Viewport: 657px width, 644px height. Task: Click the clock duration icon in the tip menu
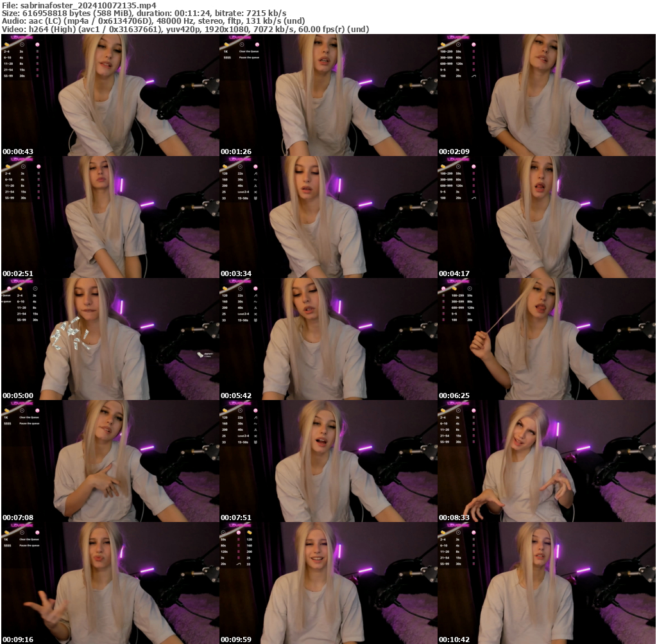coord(22,44)
